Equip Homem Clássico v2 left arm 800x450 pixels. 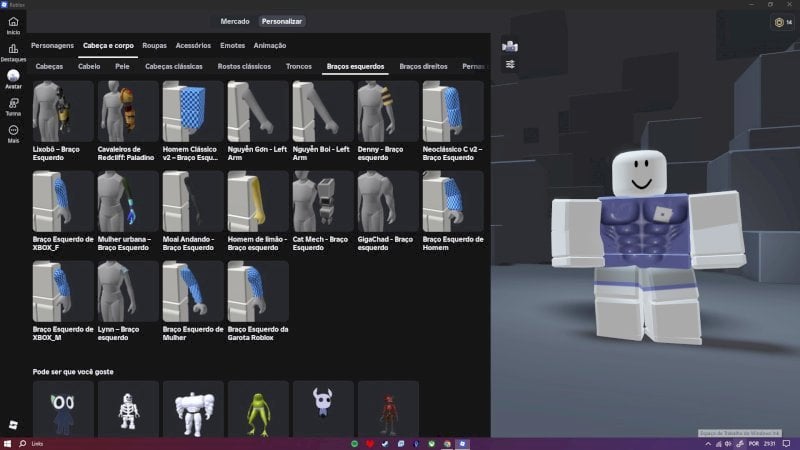[193, 111]
